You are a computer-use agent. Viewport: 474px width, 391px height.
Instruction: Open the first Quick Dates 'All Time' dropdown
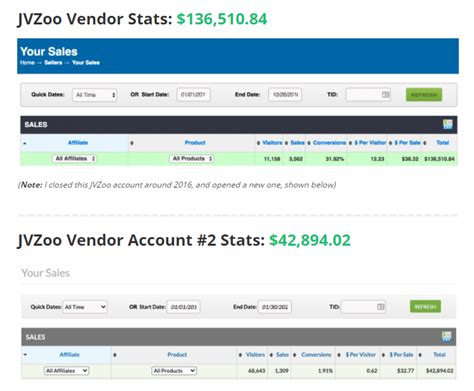(95, 95)
